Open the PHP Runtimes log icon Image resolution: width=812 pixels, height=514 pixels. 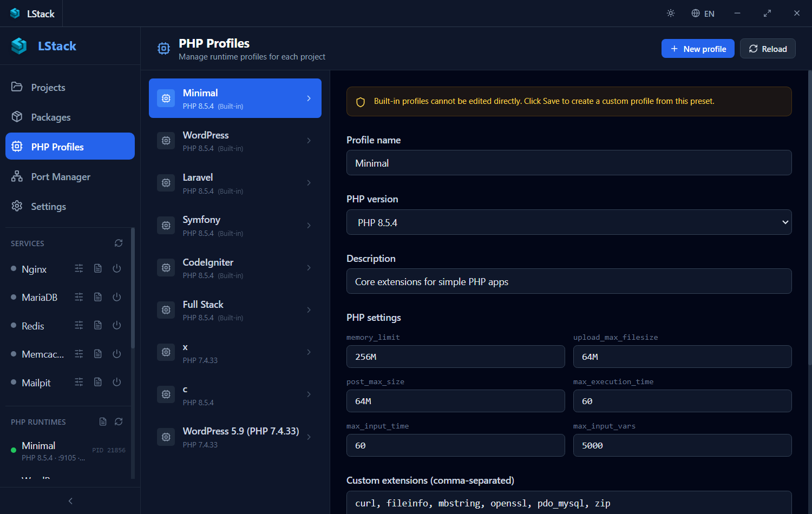coord(103,422)
